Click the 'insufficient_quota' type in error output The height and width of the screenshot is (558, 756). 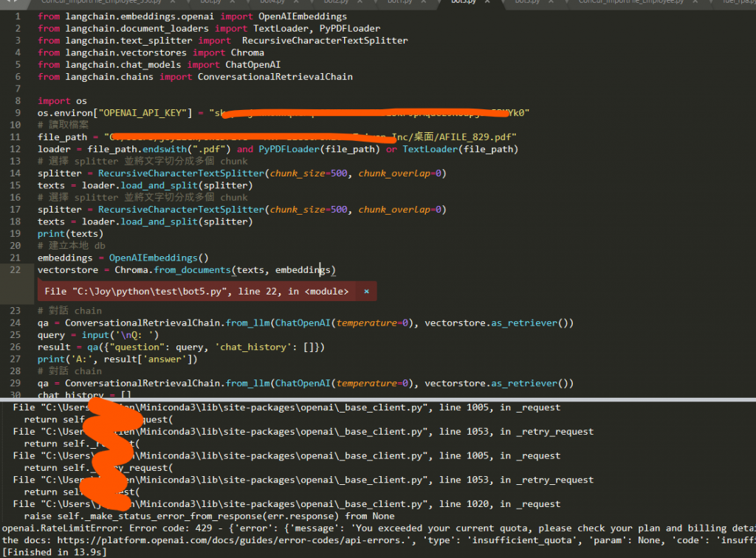(523, 540)
